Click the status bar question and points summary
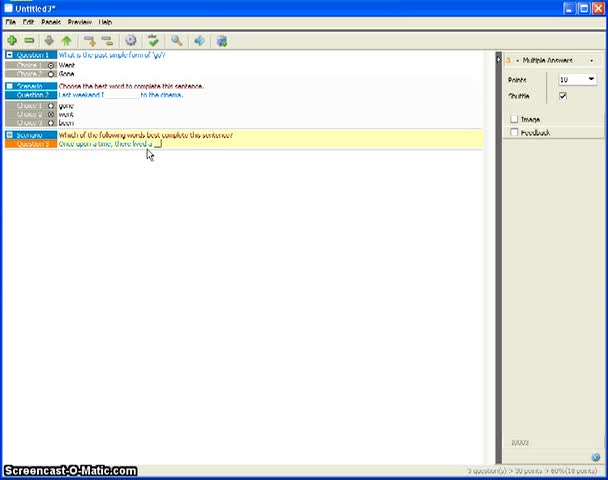The height and width of the screenshot is (480, 608). 532,471
